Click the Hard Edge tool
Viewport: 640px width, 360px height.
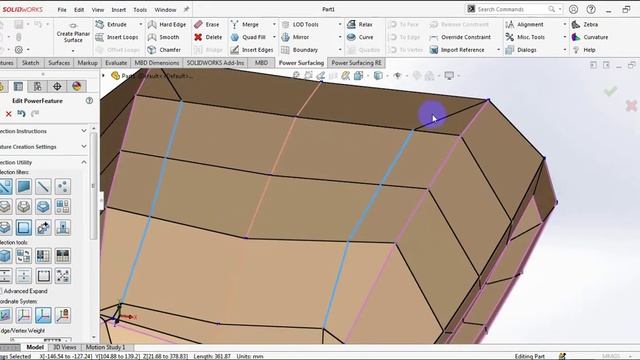(x=167, y=24)
